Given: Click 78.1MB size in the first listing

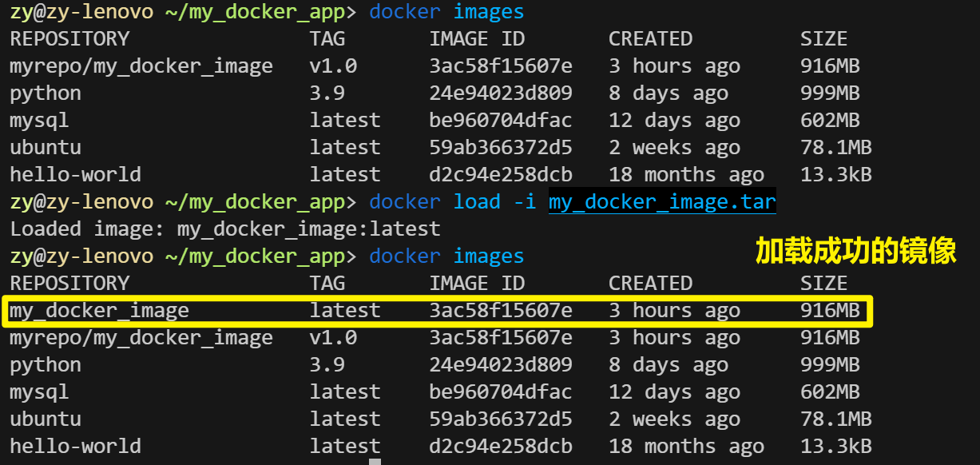Looking at the screenshot, I should [x=836, y=148].
